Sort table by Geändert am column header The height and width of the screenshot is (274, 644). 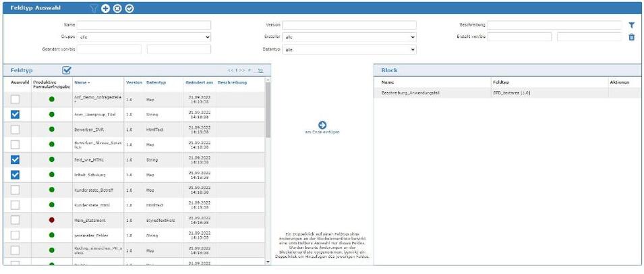pyautogui.click(x=199, y=82)
